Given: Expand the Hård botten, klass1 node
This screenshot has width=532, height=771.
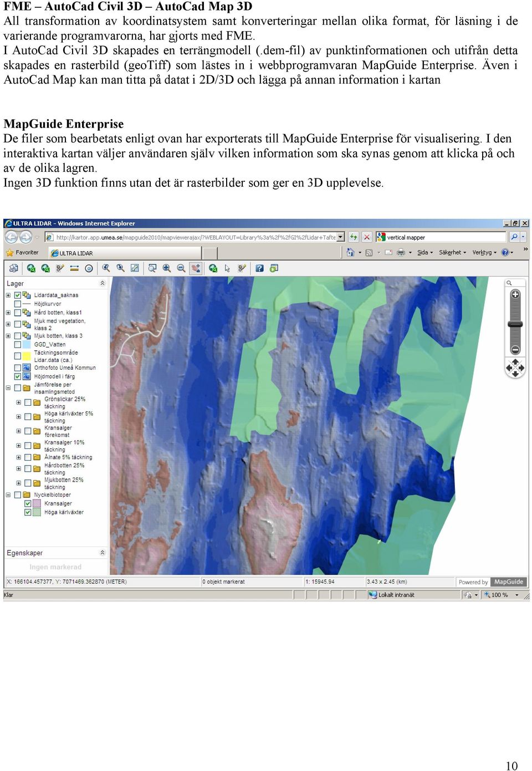Looking at the screenshot, I should 8,313.
